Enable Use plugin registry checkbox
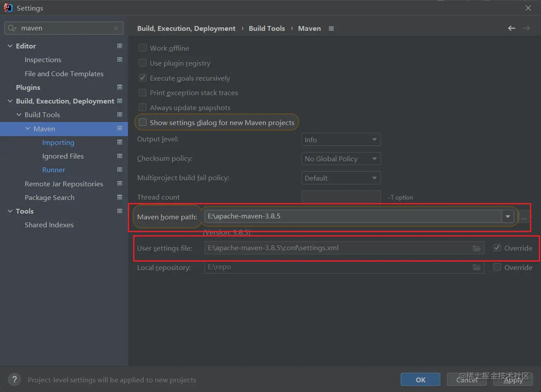The width and height of the screenshot is (541, 392). [142, 63]
